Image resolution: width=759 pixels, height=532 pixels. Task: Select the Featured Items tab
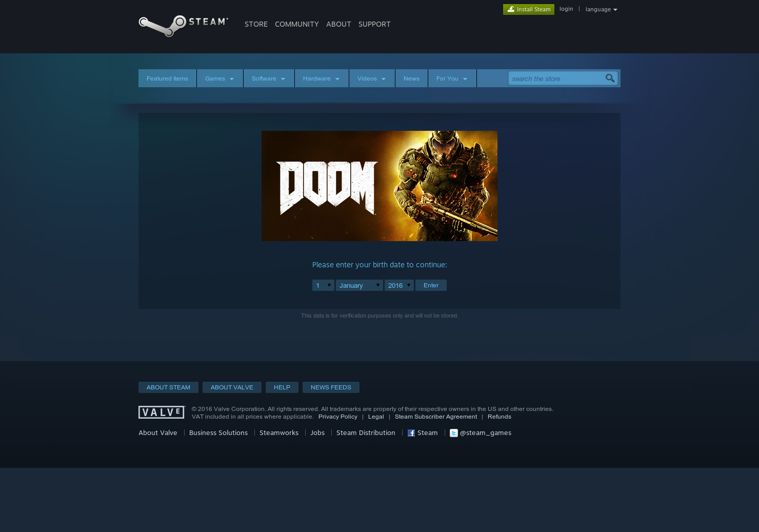[167, 78]
